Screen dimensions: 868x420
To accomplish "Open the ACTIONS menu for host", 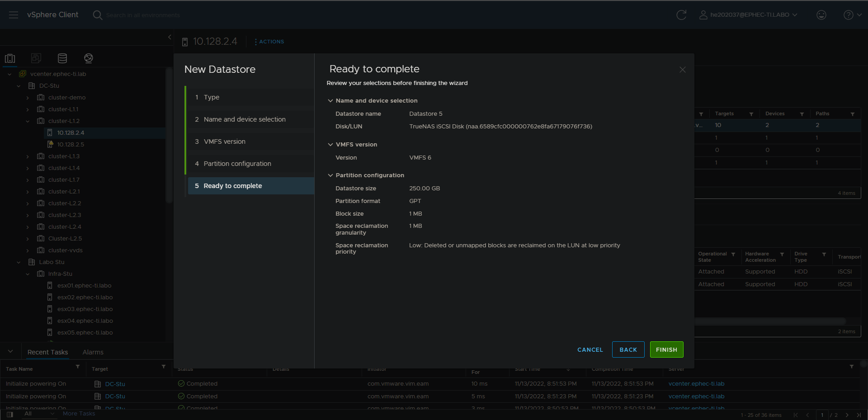I will click(269, 42).
